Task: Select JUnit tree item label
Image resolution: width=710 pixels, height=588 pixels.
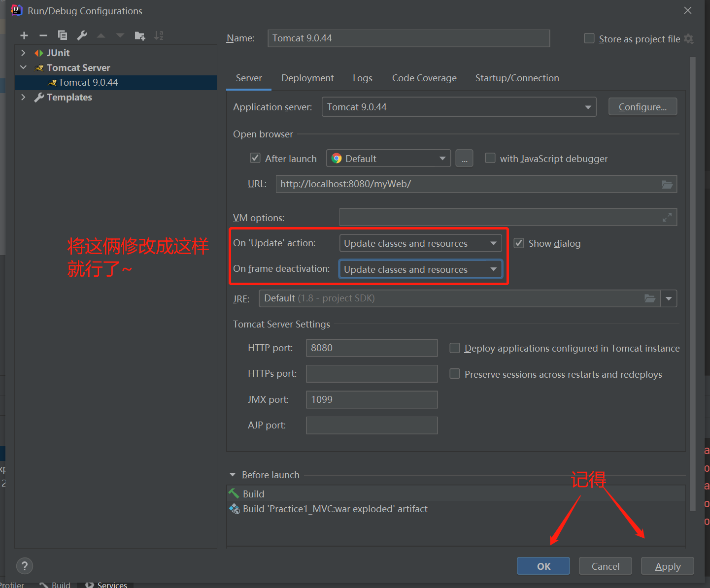Action: 58,53
